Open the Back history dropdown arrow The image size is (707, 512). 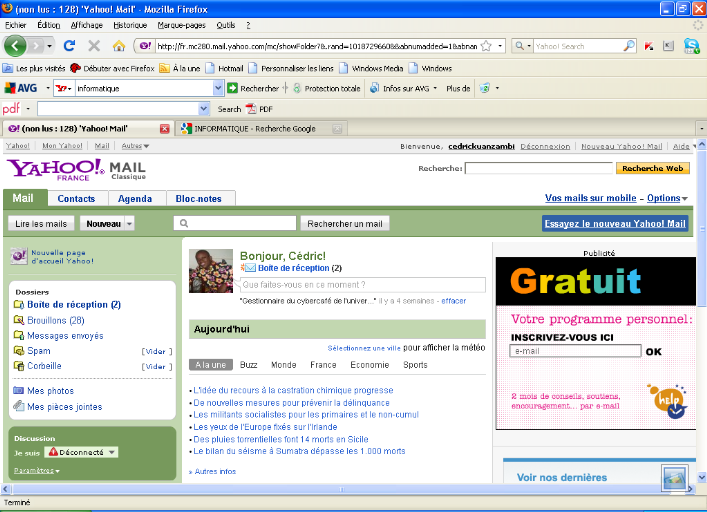coord(49,46)
